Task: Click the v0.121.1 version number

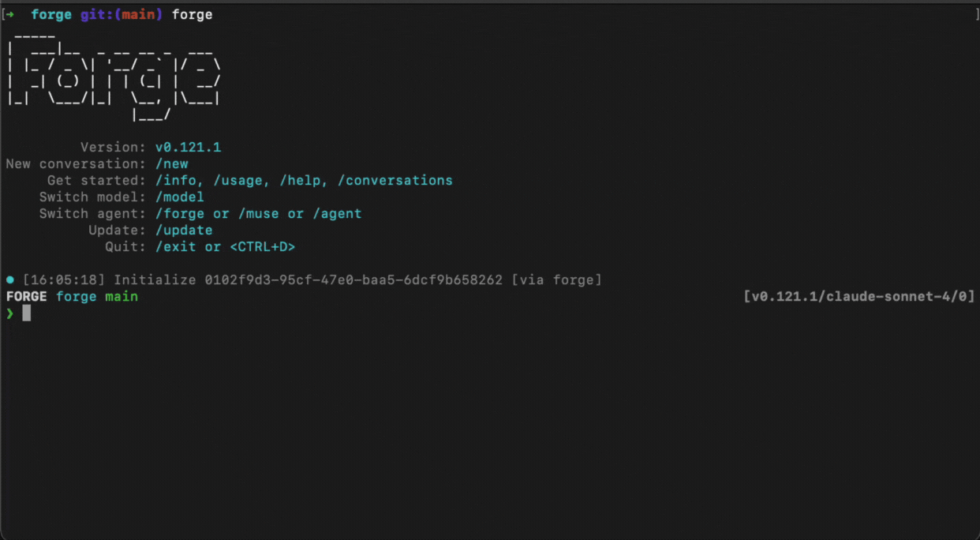Action: click(188, 147)
